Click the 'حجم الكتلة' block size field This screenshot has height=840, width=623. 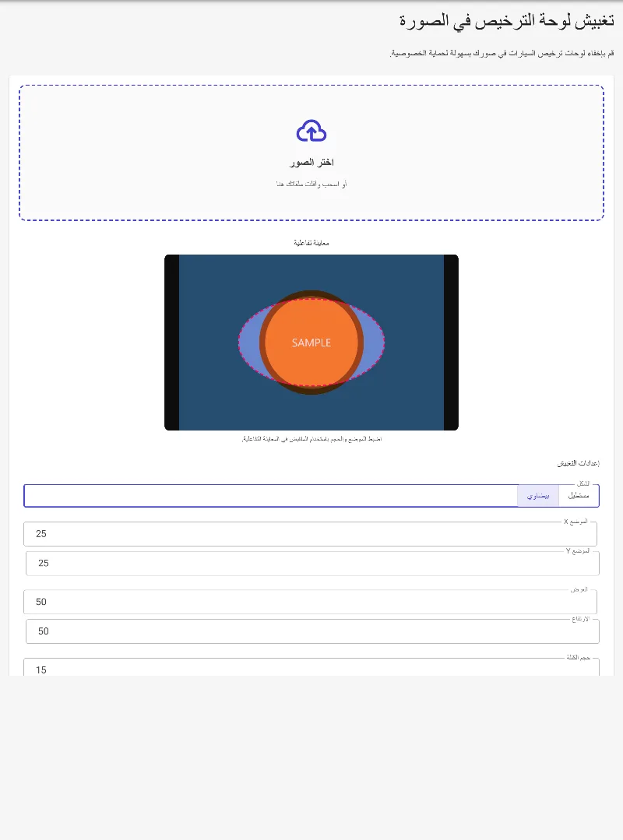pos(311,667)
